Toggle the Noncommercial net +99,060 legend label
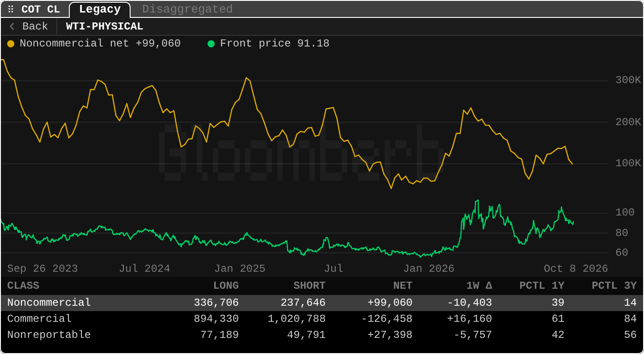 click(100, 44)
